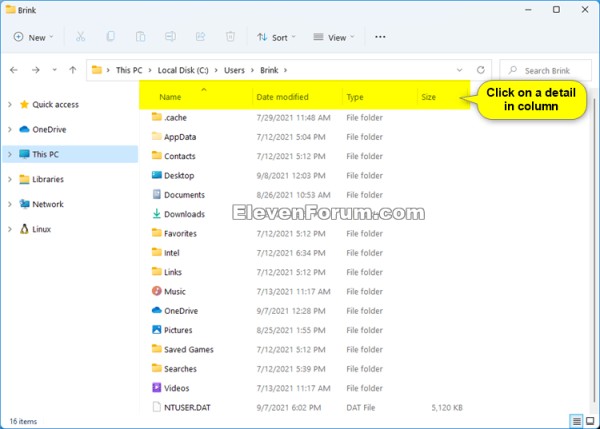Viewport: 600px width, 429px height.
Task: Sort by the Date modified column header
Action: tap(282, 97)
